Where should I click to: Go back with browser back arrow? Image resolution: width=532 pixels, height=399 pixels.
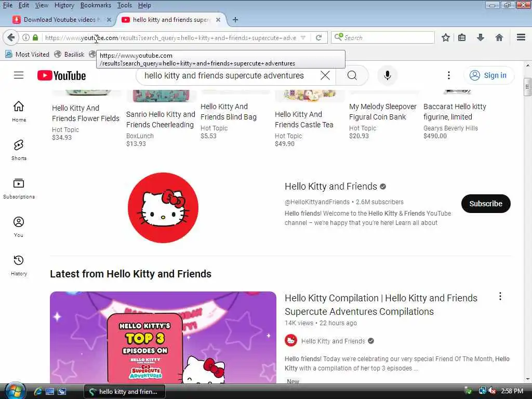pyautogui.click(x=11, y=37)
